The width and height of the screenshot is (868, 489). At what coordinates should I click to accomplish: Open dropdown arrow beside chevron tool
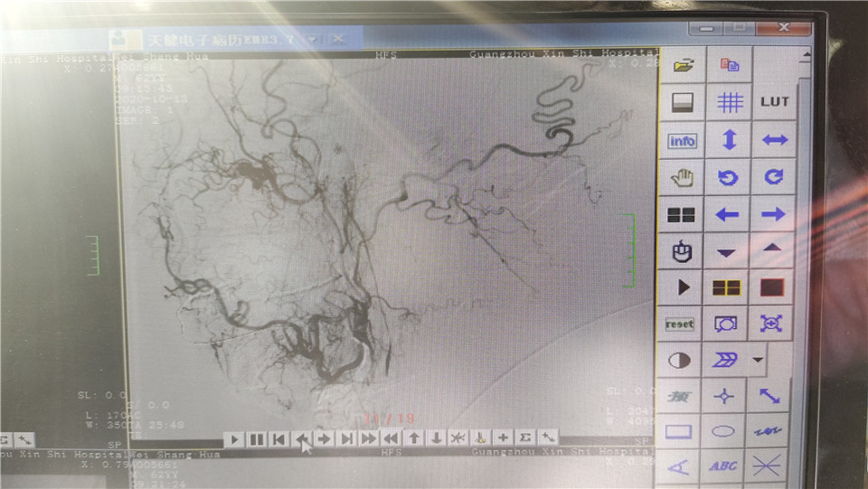(758, 360)
